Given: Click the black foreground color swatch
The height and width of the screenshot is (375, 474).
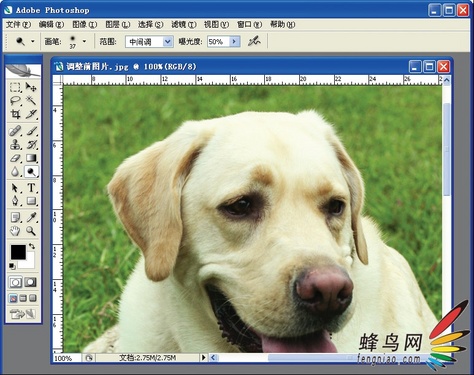Looking at the screenshot, I should 18,252.
